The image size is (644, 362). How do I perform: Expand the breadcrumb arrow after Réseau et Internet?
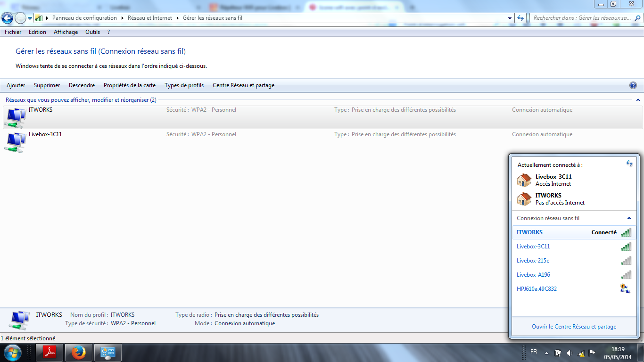[x=178, y=18]
